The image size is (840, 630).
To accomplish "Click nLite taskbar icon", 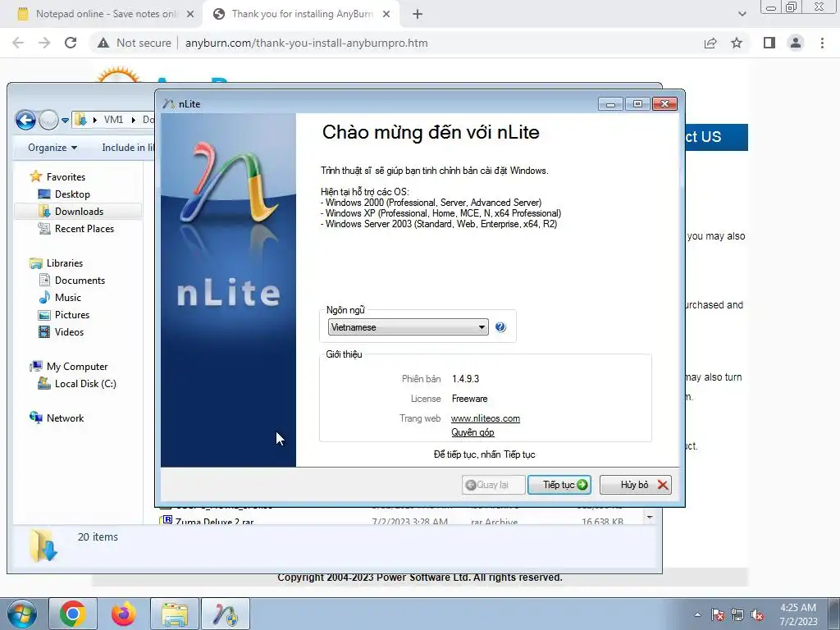I will point(226,614).
